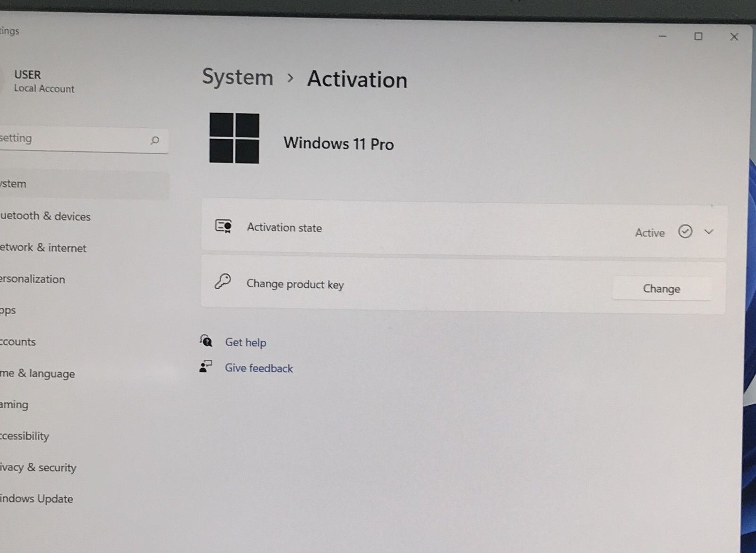
Task: Maximize the Settings window
Action: click(x=698, y=36)
